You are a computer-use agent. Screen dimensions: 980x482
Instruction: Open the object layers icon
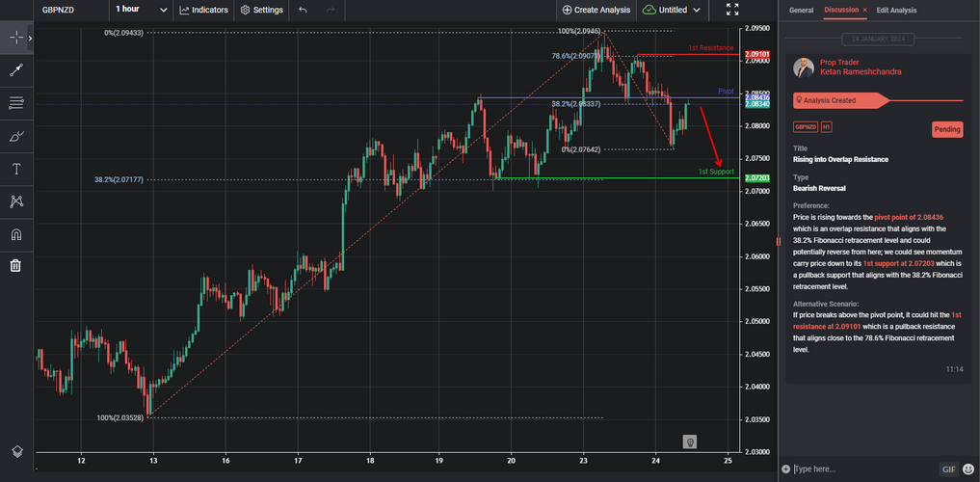(17, 451)
